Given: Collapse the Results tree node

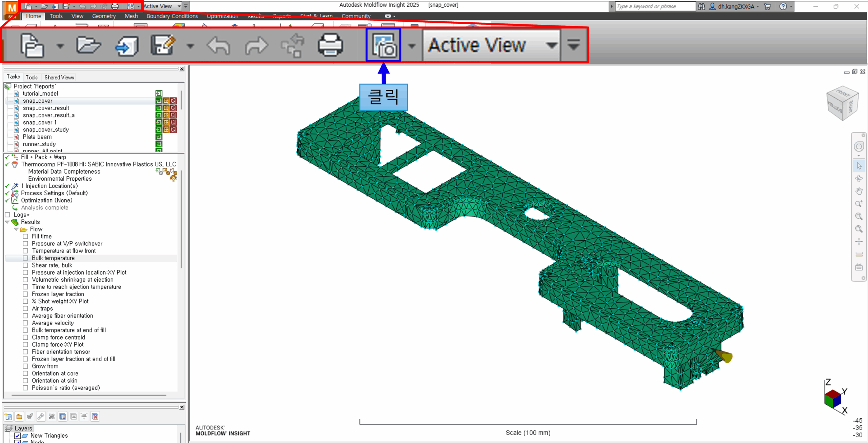Looking at the screenshot, I should (7, 222).
